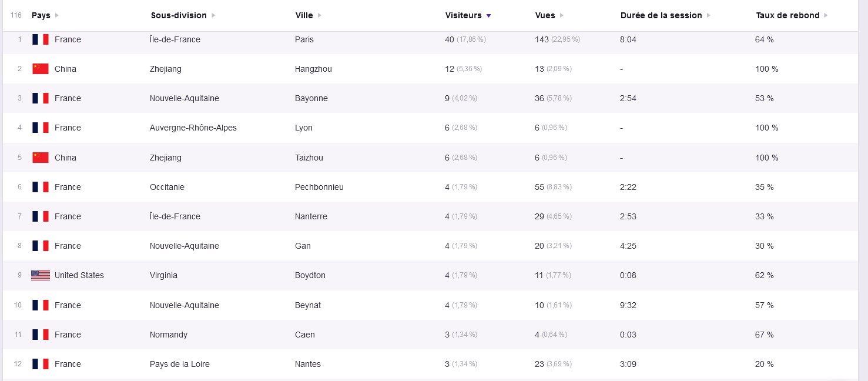
Task: Click the France flag in Pechbonnieu row
Action: coord(41,187)
